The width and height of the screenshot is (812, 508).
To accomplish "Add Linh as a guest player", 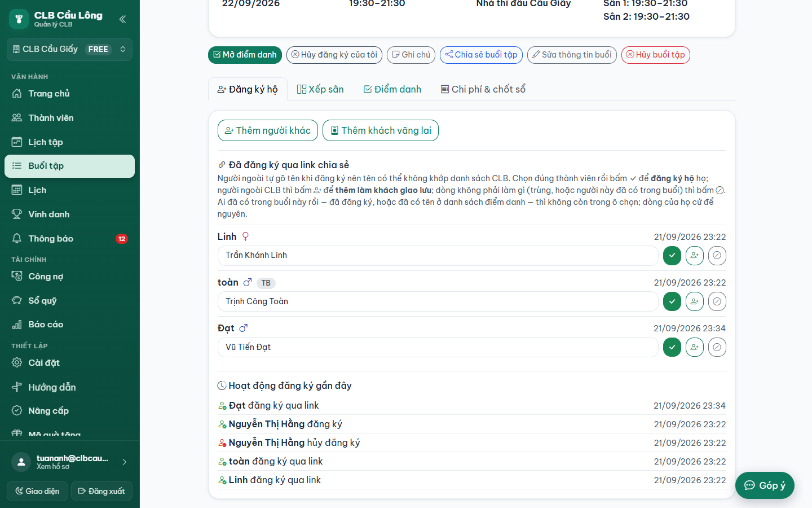I will coord(695,256).
